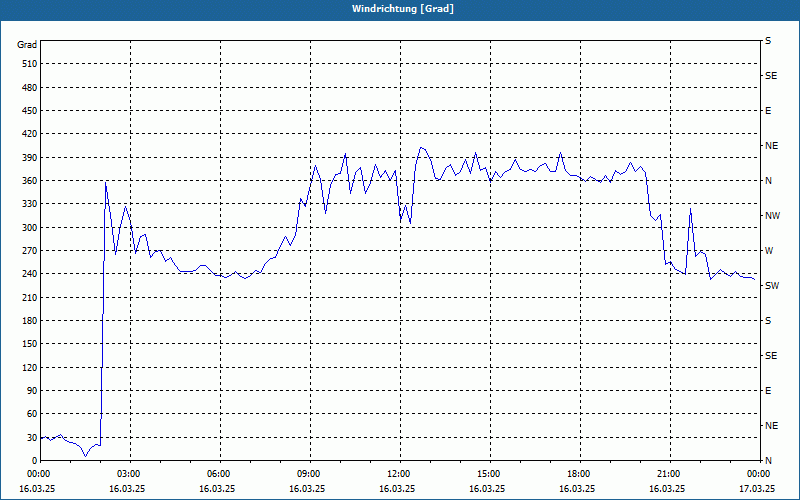Pick the 12:00 time label
Viewport: 800px width, 500px height.
tap(397, 474)
